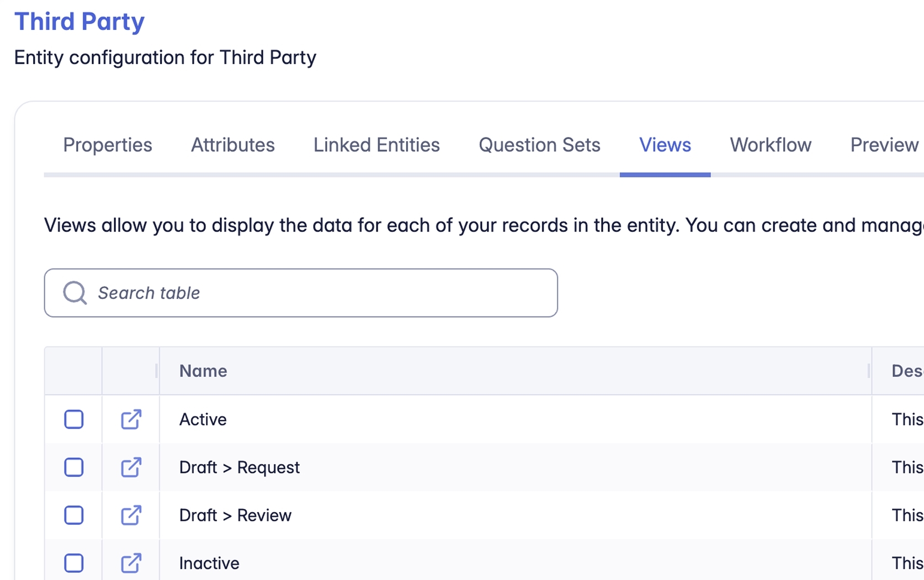Viewport: 924px width, 580px height.
Task: Click the Search table input field
Action: [x=320, y=293]
